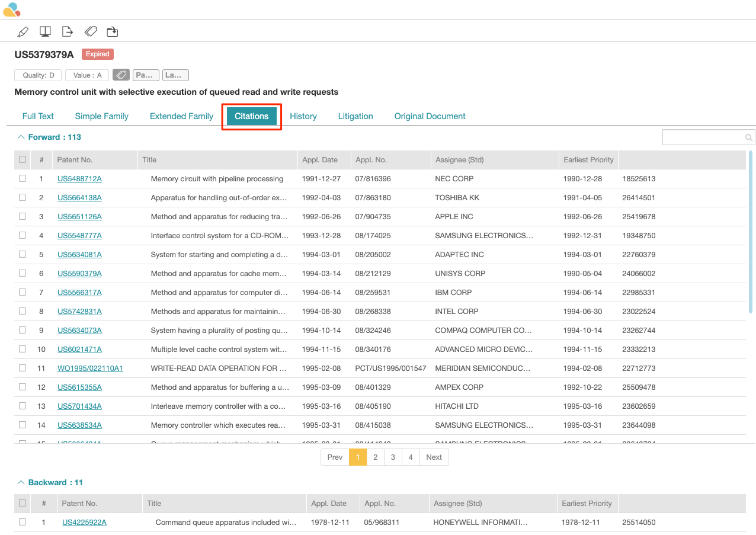Click the magnifier icon in filter box
756x535 pixels.
[x=749, y=137]
